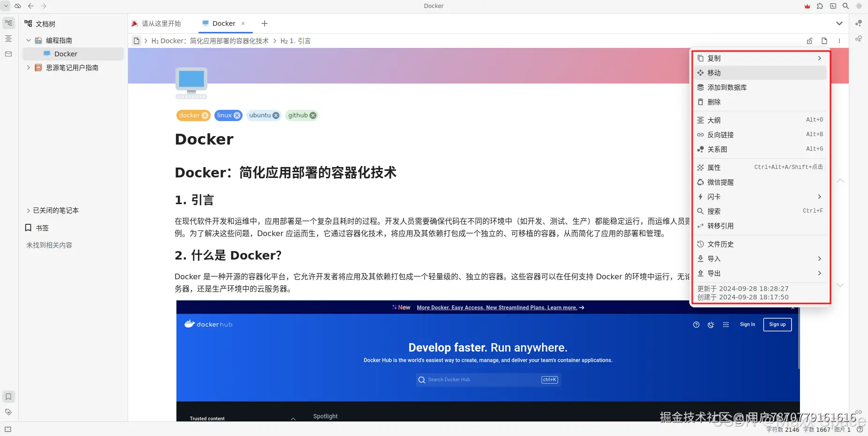Jump to next heading down arrow
Image resolution: width=868 pixels, height=436 pixels.
840,285
